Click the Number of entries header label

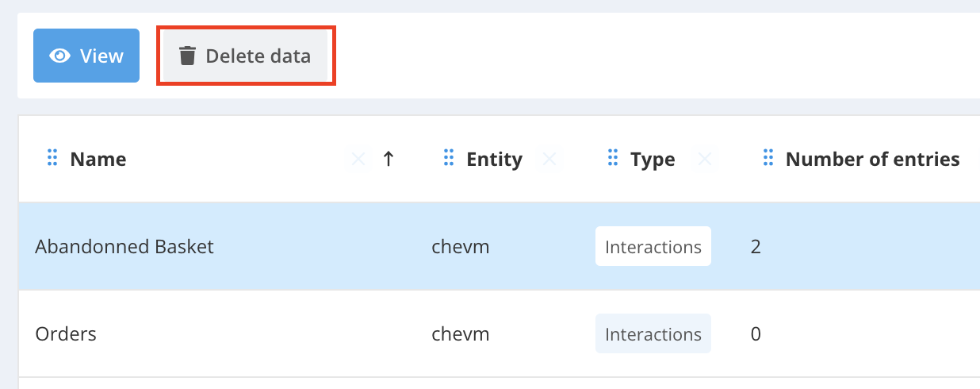[872, 160]
